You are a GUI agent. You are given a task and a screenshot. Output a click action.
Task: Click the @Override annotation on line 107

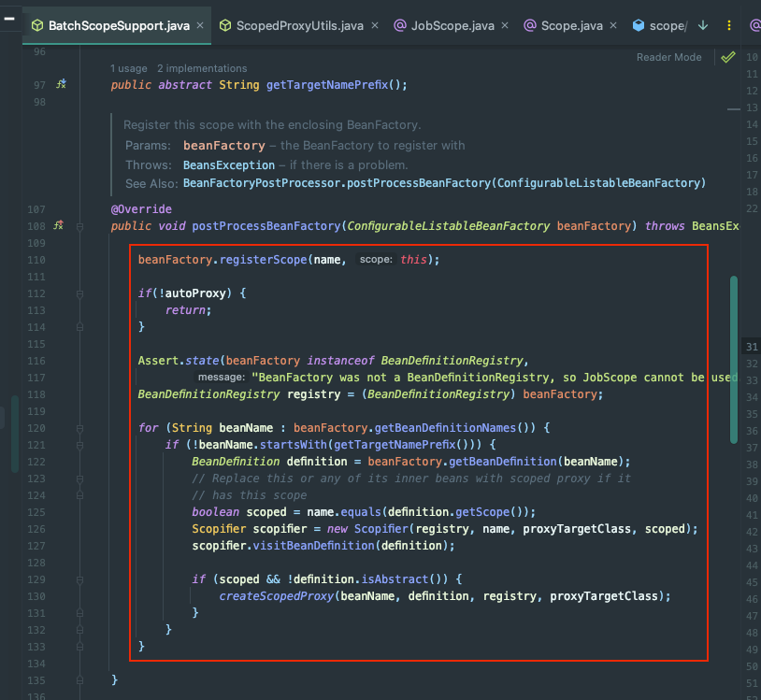141,209
